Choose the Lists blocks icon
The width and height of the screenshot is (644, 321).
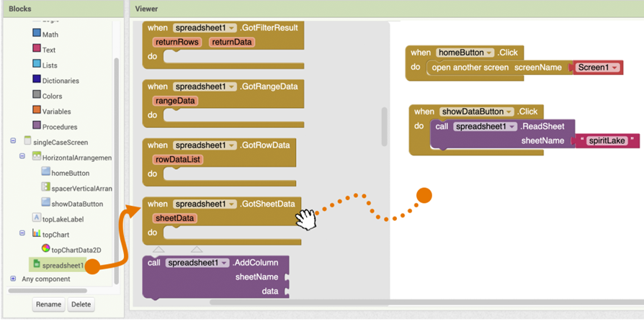pyautogui.click(x=37, y=63)
